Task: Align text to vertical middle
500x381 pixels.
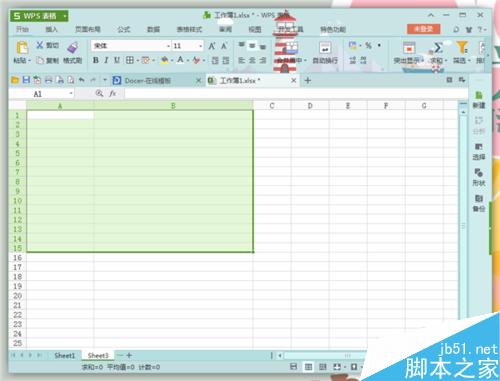Action: coord(252,45)
